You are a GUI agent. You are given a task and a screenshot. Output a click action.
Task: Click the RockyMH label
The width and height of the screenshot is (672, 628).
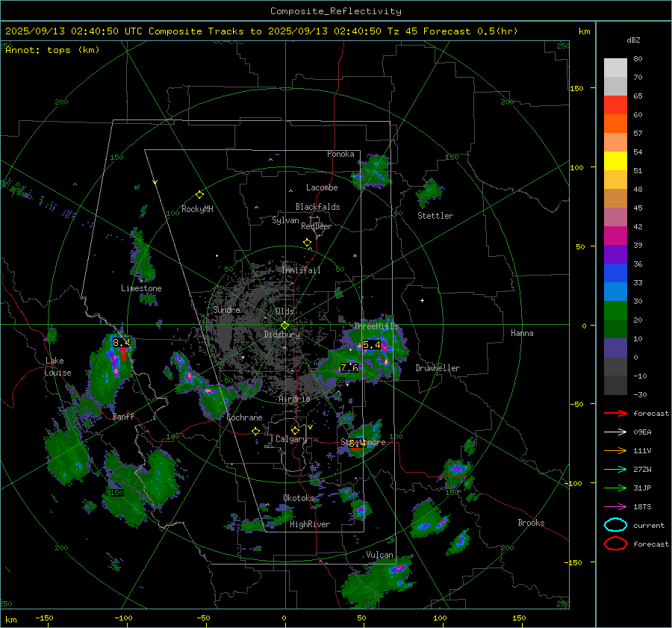[x=197, y=209]
